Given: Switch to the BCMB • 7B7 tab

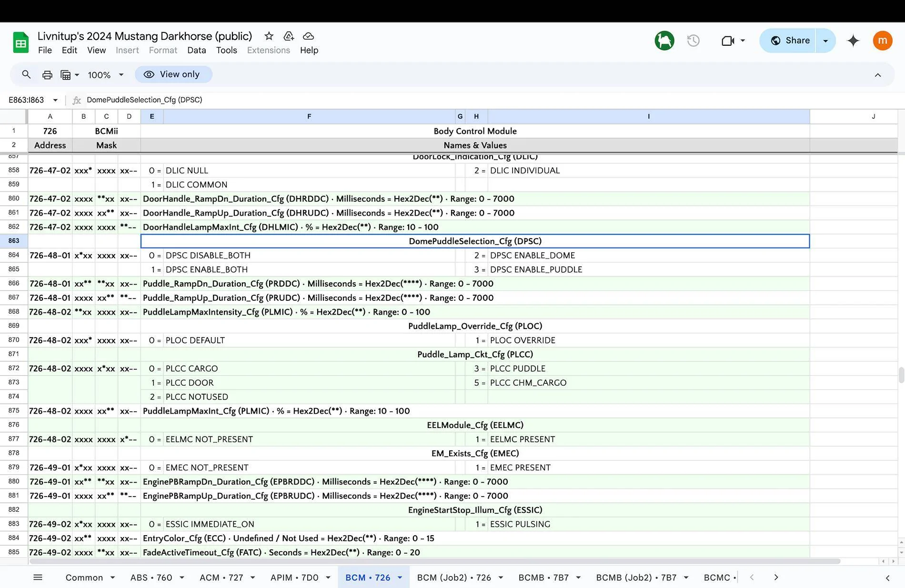Looking at the screenshot, I should (543, 578).
